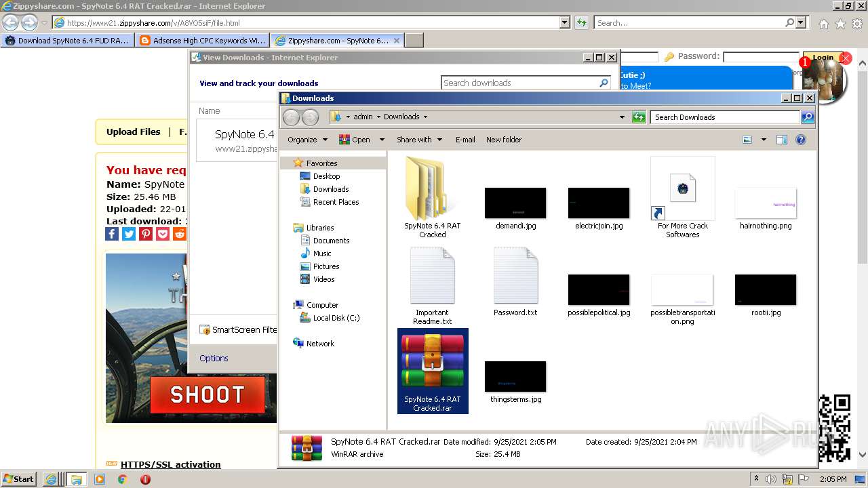This screenshot has width=868, height=488.
Task: Open the Start menu
Action: (x=18, y=479)
